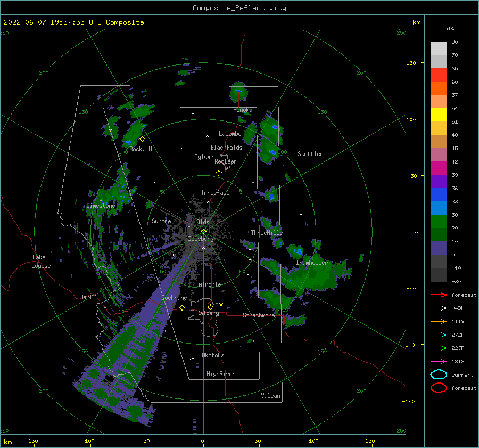Click the green 22JP arrow in legend
Image resolution: width=479 pixels, height=448 pixels.
[x=439, y=348]
